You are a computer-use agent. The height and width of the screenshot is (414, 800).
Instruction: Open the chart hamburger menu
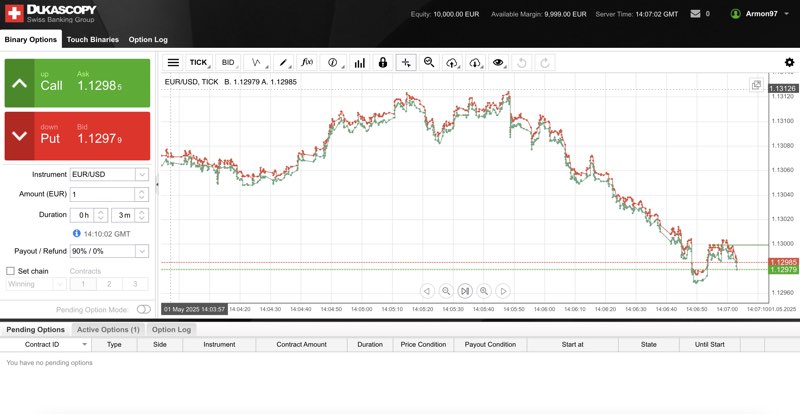point(173,63)
